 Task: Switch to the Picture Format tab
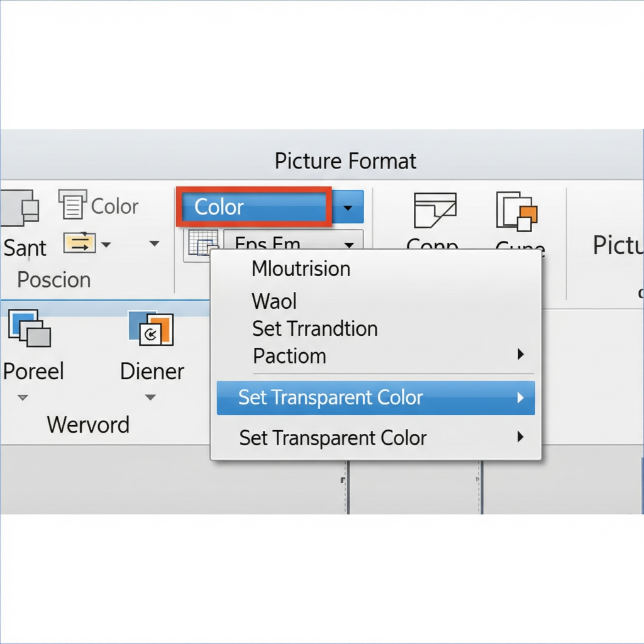(x=345, y=161)
